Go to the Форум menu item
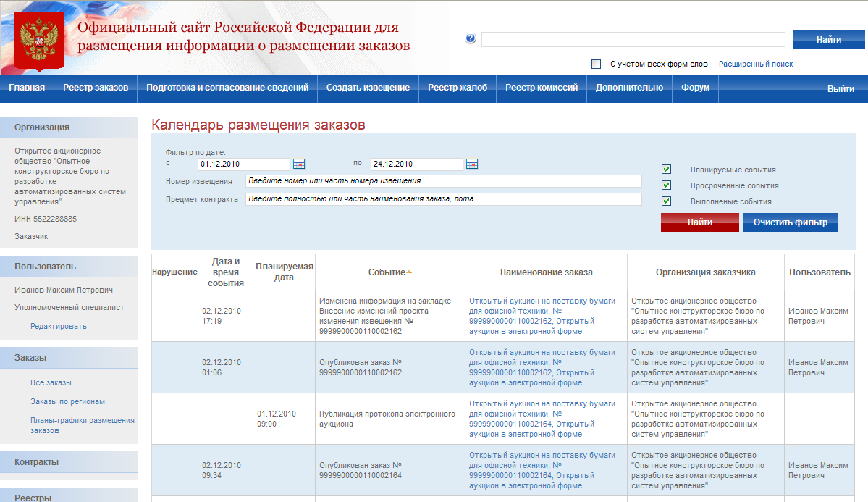868x502 pixels. (x=695, y=88)
